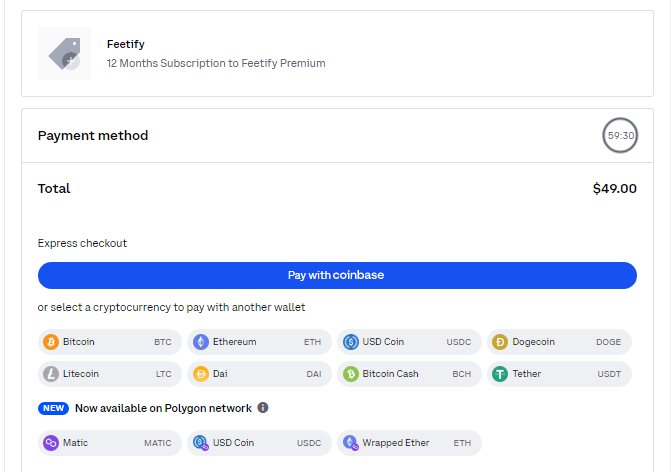Select the Tether USDT option

pos(559,374)
